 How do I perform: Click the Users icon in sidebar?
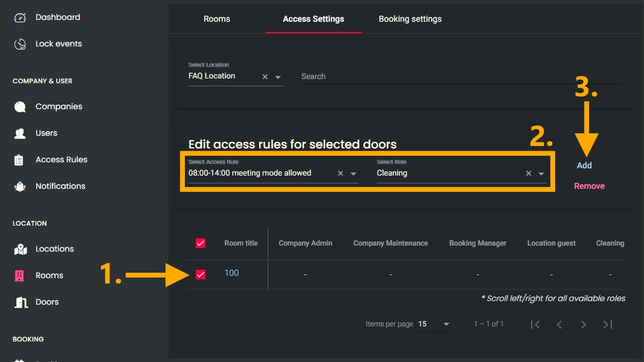coord(20,133)
